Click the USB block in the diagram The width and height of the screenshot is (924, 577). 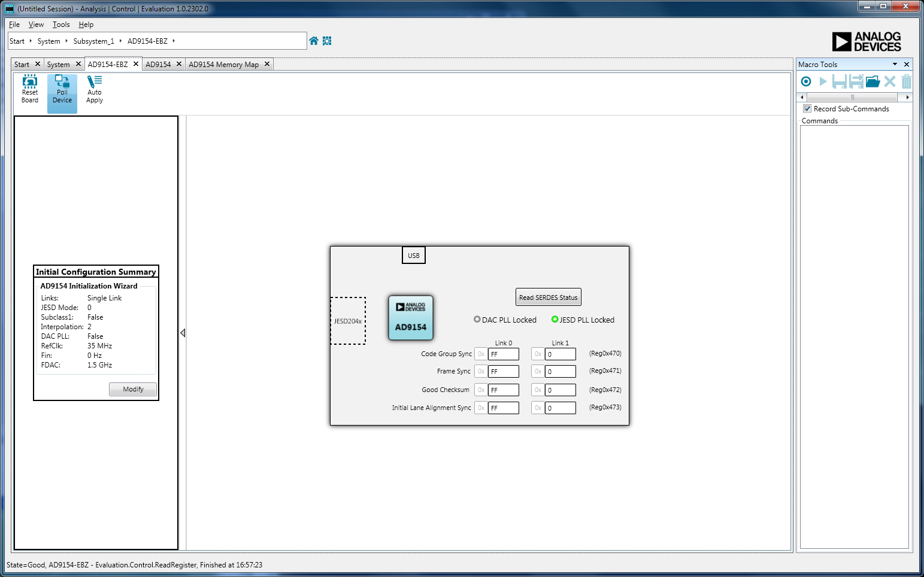[x=414, y=256]
